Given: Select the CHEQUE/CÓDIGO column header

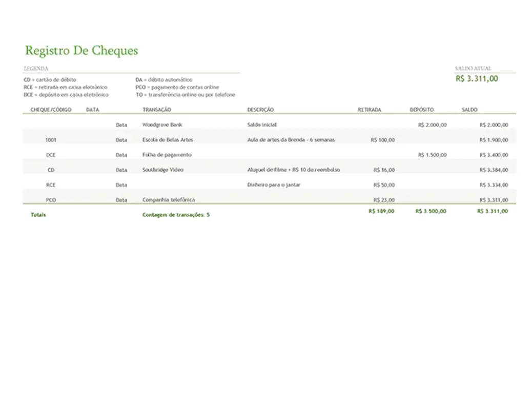Looking at the screenshot, I should (50, 109).
